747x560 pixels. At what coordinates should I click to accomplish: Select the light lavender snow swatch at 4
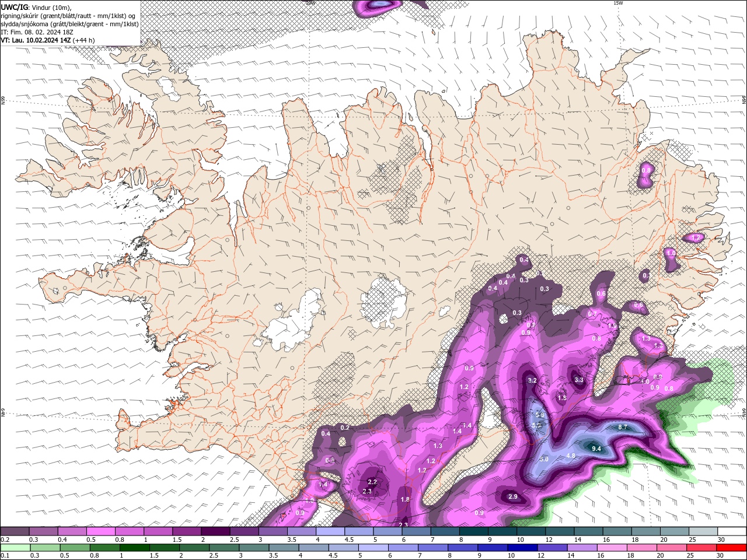[330, 531]
